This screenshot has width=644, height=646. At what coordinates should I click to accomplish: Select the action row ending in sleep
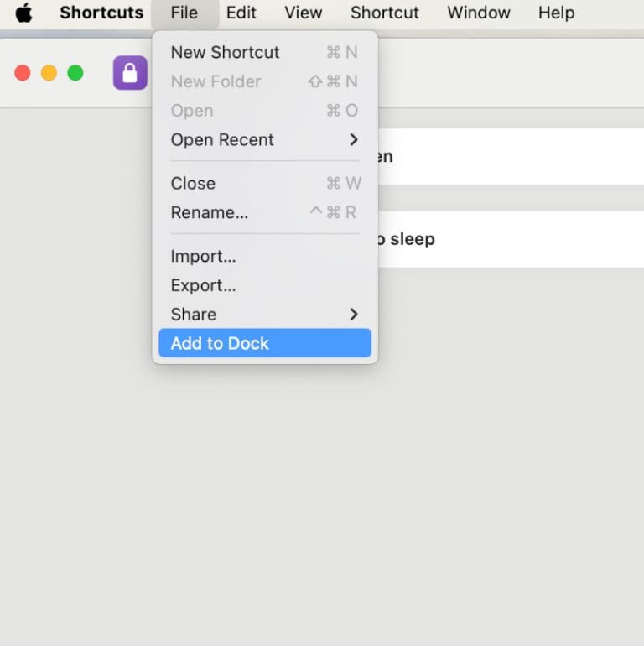click(511, 239)
